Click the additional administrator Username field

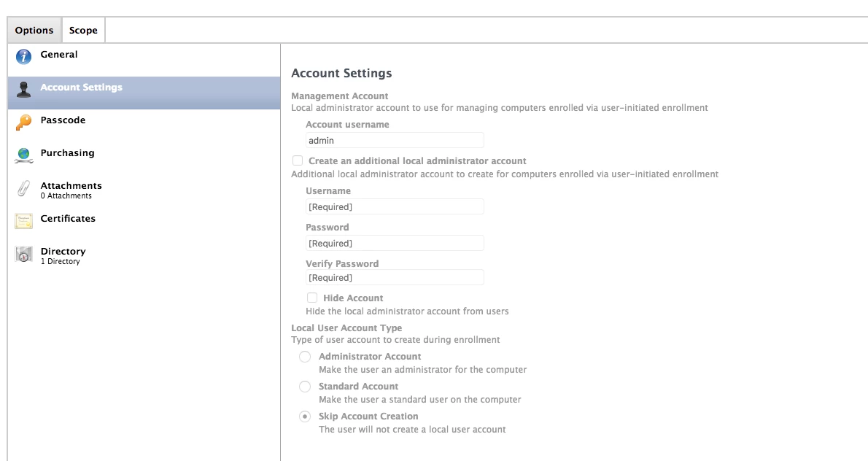pos(395,207)
